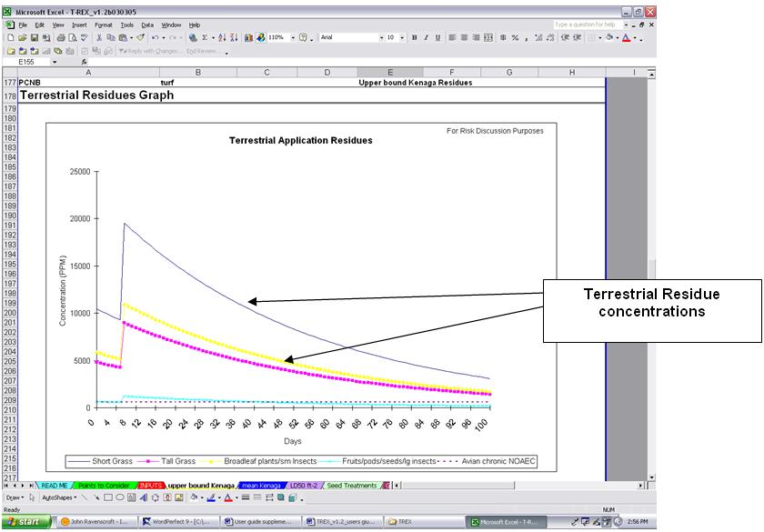The image size is (764, 532).
Task: Toggle italic formatting
Action: pos(426,37)
